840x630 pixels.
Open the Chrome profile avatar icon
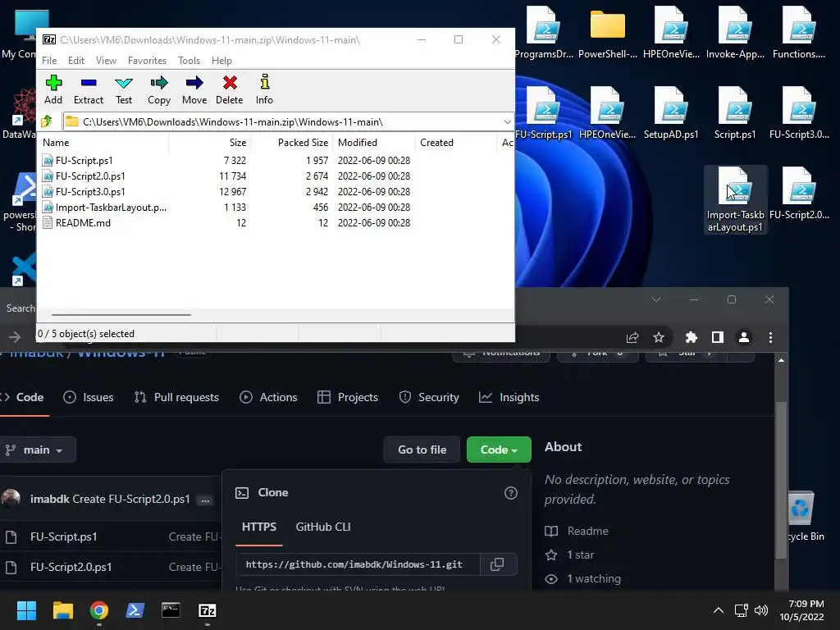pos(743,337)
